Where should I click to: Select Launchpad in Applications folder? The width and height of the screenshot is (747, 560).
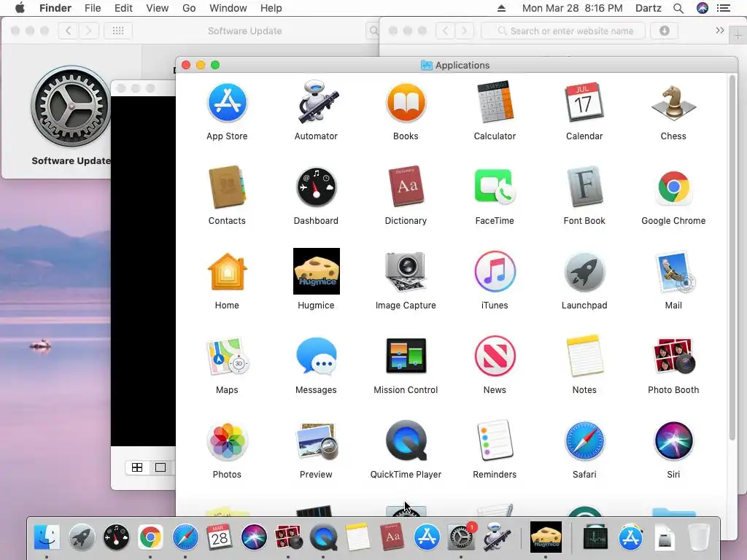pyautogui.click(x=584, y=271)
